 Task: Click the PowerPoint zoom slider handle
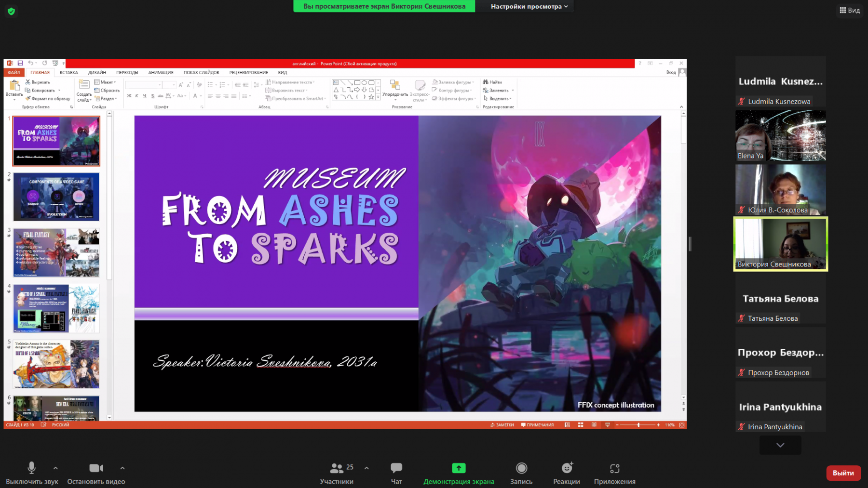pos(638,425)
